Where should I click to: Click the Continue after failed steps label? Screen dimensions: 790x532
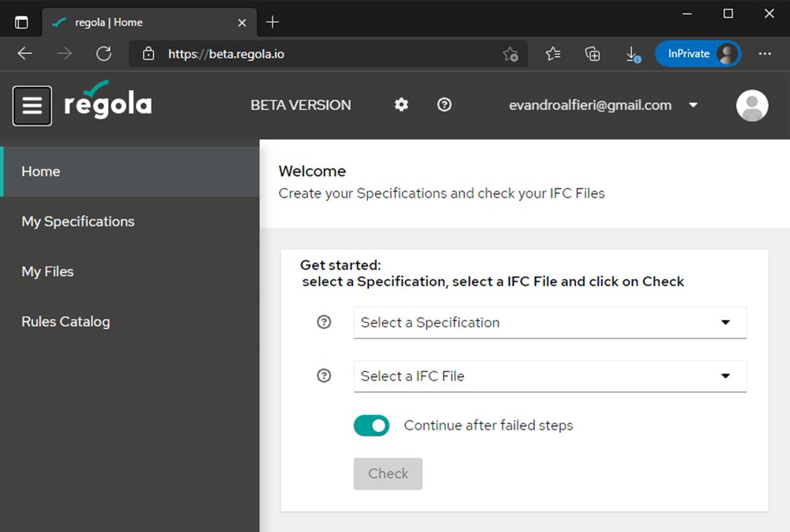click(x=488, y=425)
